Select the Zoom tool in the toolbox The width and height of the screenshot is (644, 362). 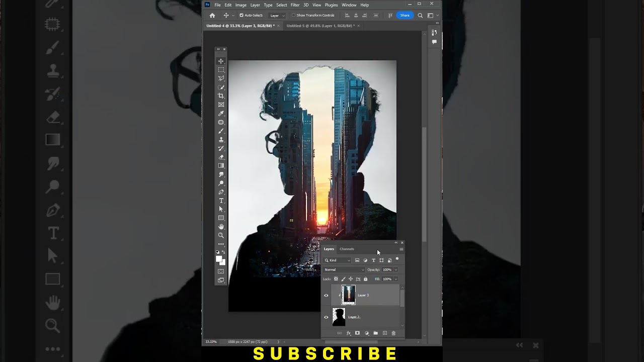(x=221, y=235)
